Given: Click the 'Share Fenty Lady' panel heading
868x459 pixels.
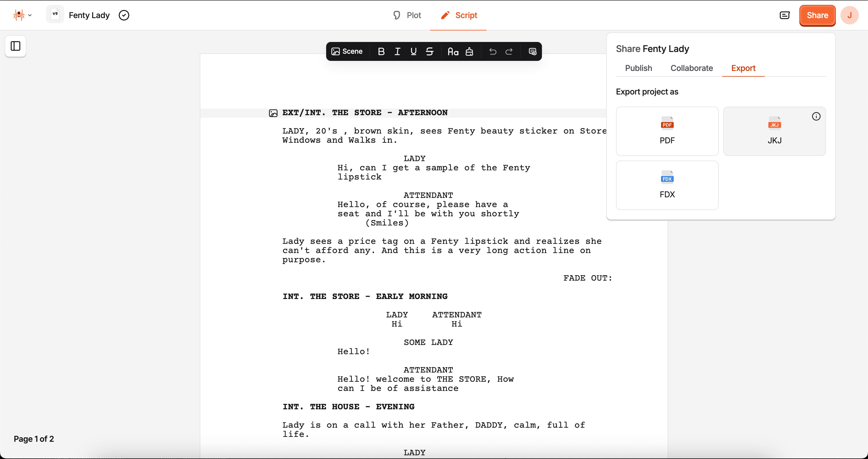Looking at the screenshot, I should point(652,49).
